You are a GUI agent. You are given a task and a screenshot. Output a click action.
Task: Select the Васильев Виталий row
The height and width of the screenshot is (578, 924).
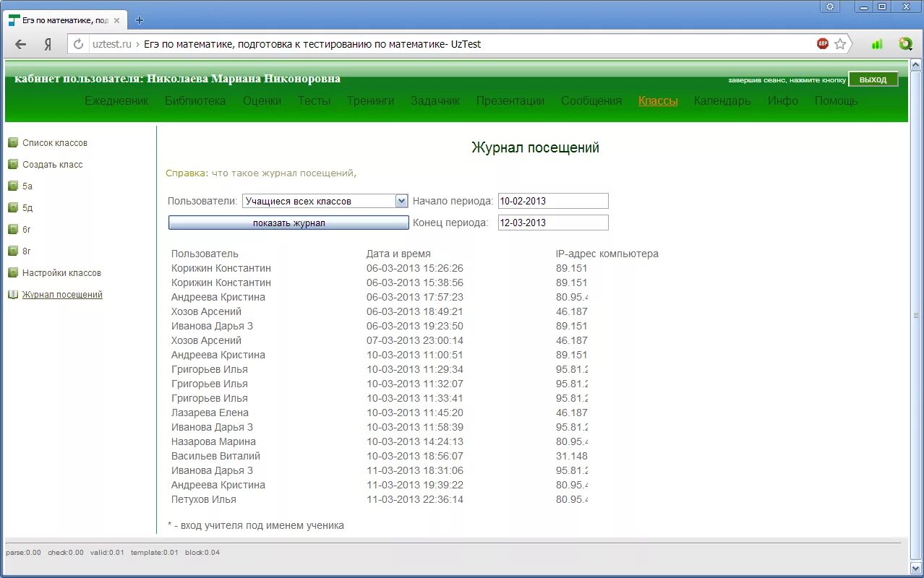coord(380,456)
